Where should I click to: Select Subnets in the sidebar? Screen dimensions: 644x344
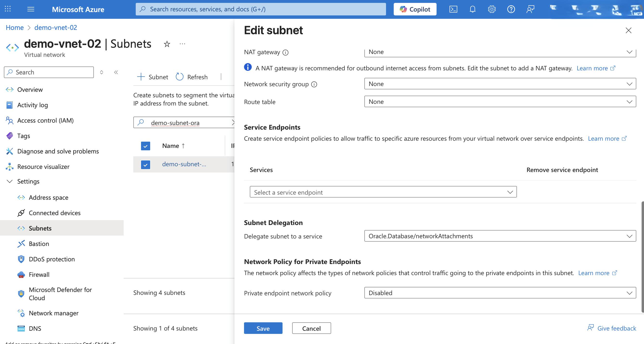pos(62,228)
